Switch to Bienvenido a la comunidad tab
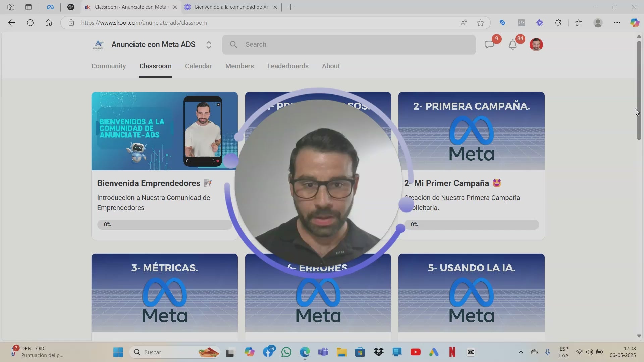Image resolution: width=644 pixels, height=362 pixels. point(231,7)
